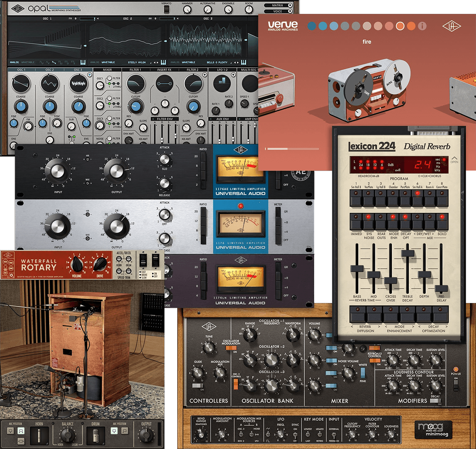Open the MATRIX view in Opal
Viewport: 476px width, 449px height.
pos(279,6)
